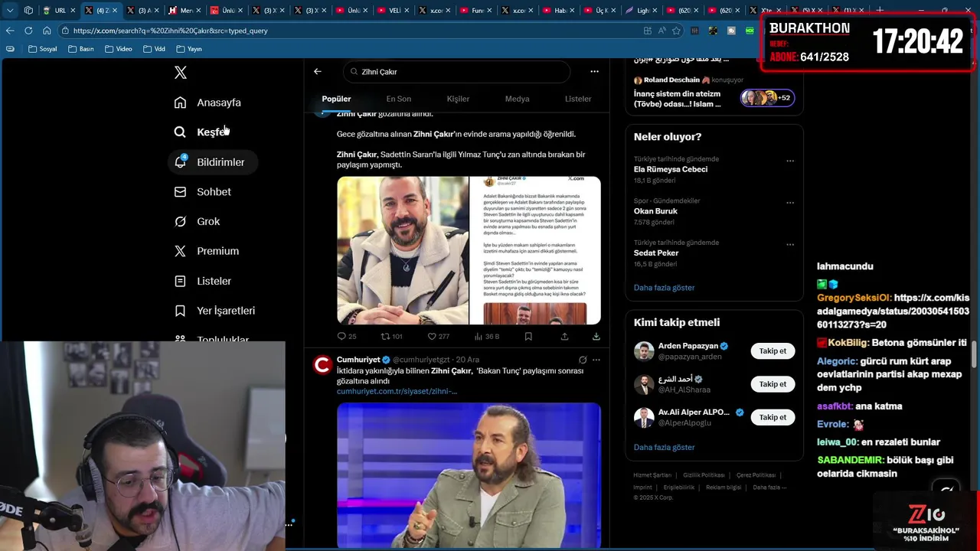Open Sohbet messages
This screenshot has height=551, width=980.
tap(202, 192)
